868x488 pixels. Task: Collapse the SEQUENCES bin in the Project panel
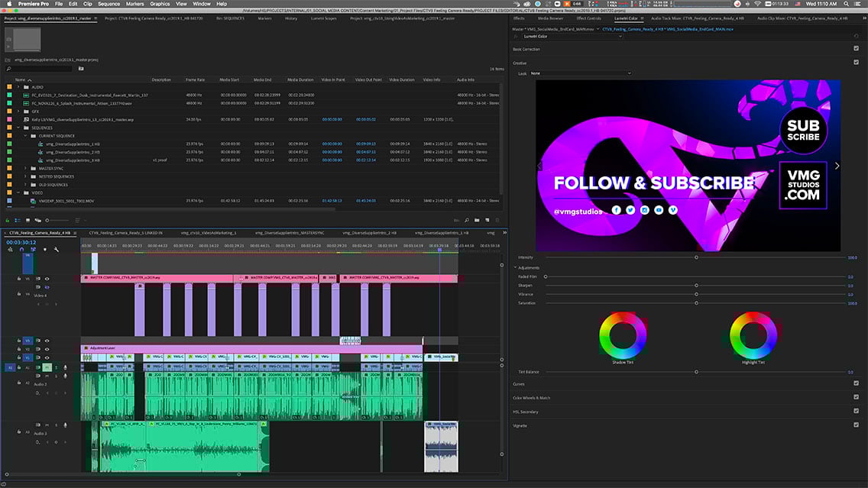(18, 128)
